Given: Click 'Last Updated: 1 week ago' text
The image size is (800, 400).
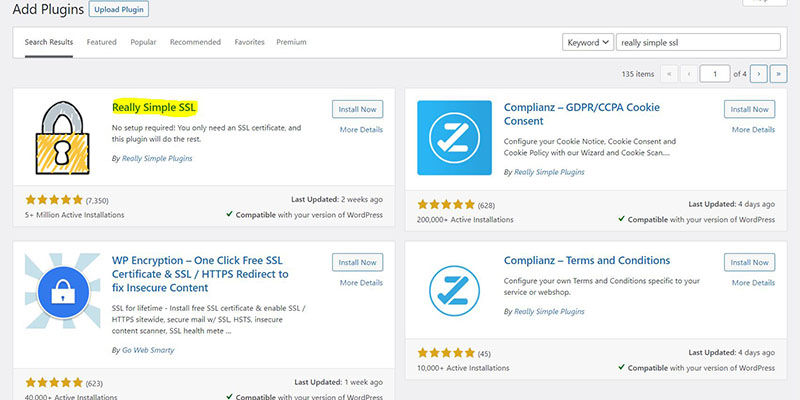Looking at the screenshot, I should tap(338, 382).
